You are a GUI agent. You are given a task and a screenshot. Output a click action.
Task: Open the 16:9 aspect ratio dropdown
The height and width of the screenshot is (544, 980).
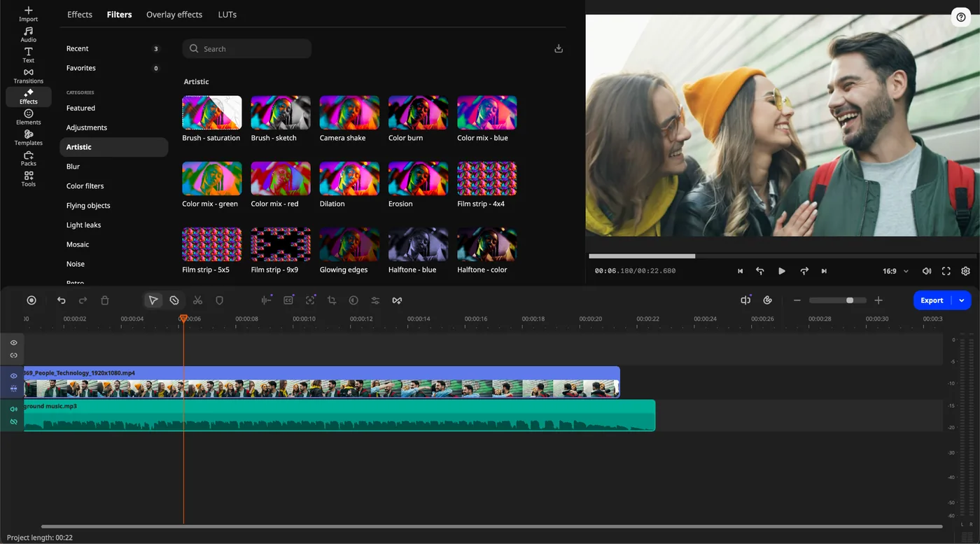click(895, 271)
